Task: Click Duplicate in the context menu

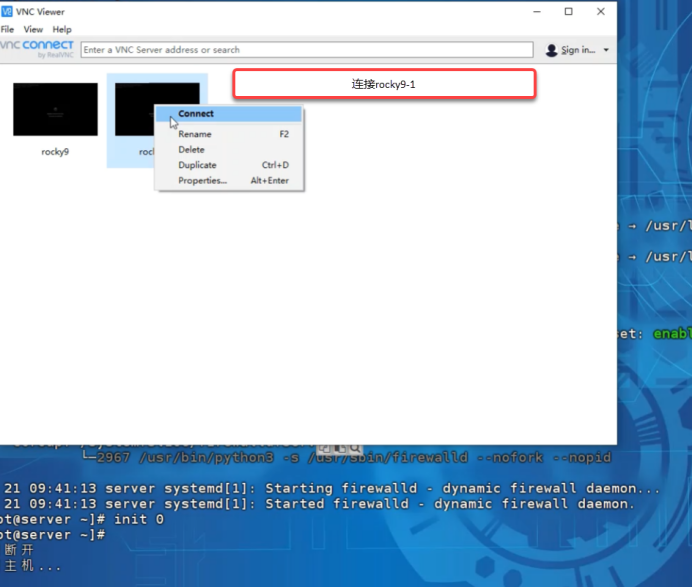Action: tap(197, 165)
